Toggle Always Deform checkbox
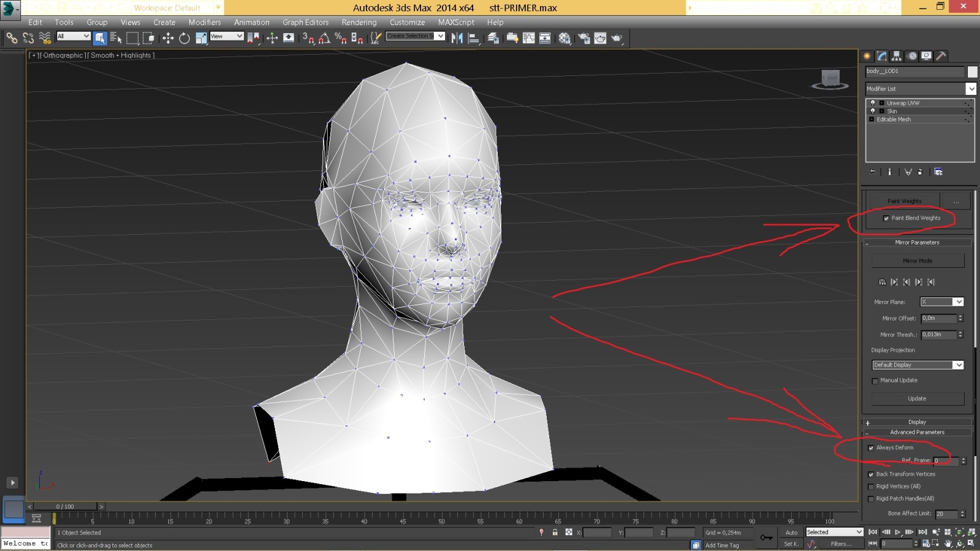Screen dimensions: 980x551 coord(871,448)
